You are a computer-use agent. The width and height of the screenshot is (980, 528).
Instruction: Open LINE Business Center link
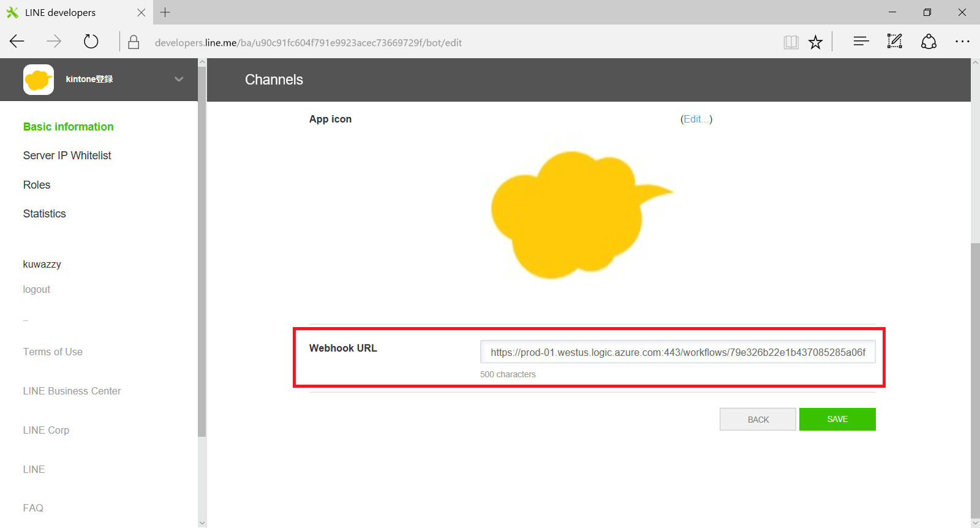point(72,391)
